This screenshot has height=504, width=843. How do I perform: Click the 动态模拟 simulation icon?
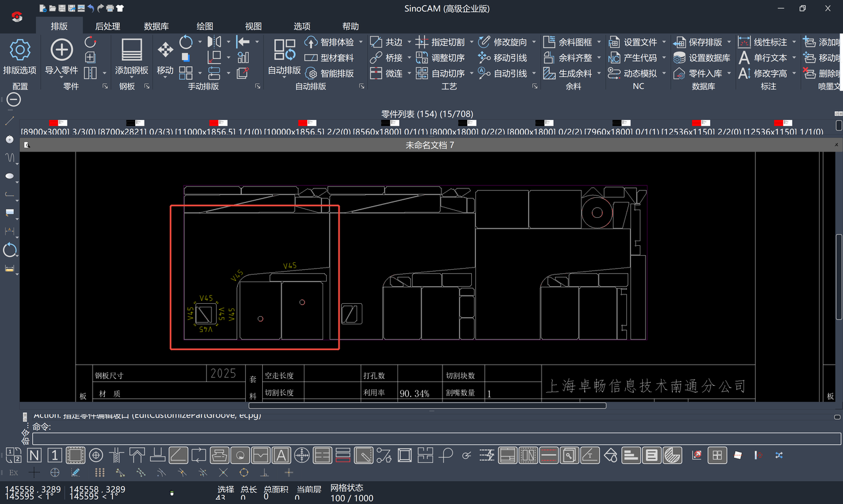614,73
